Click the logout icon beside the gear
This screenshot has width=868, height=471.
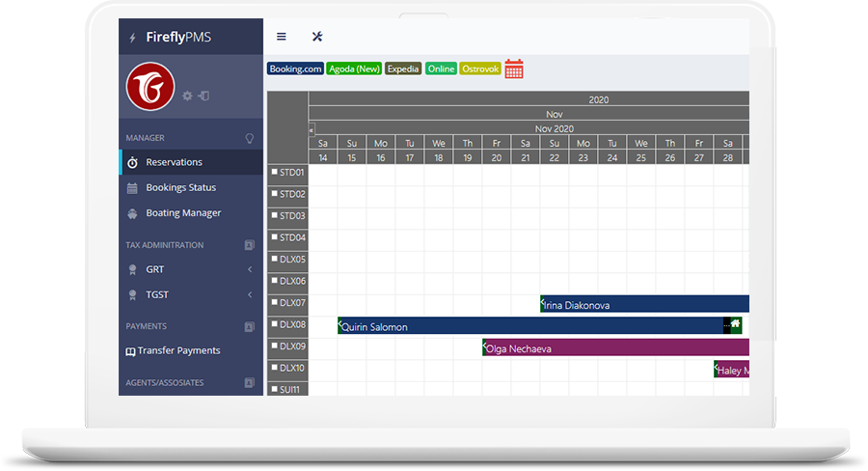click(203, 96)
